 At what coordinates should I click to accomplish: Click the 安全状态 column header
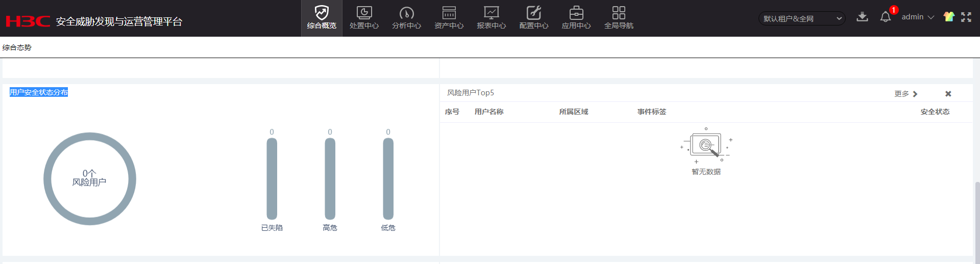935,112
